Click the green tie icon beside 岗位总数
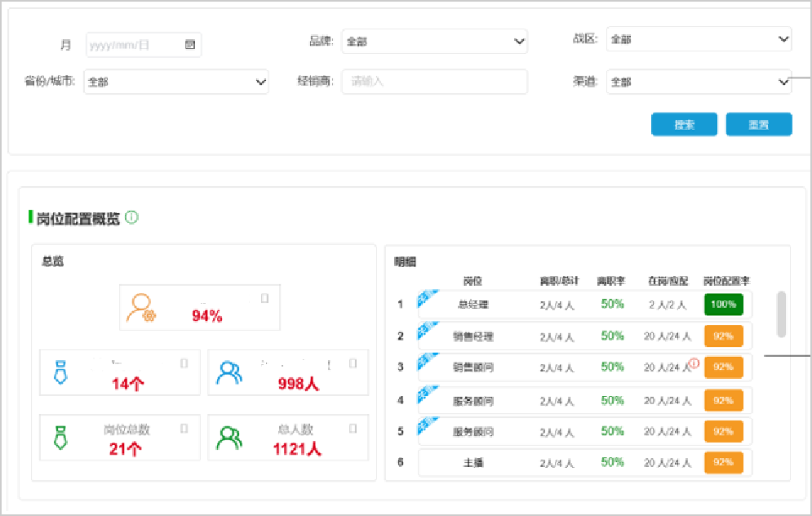Image resolution: width=812 pixels, height=516 pixels. point(60,438)
